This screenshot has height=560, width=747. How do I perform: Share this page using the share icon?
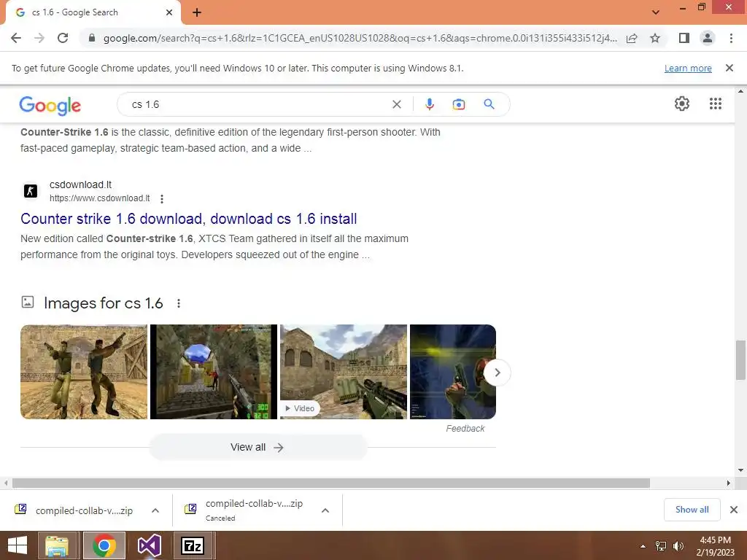(x=632, y=38)
